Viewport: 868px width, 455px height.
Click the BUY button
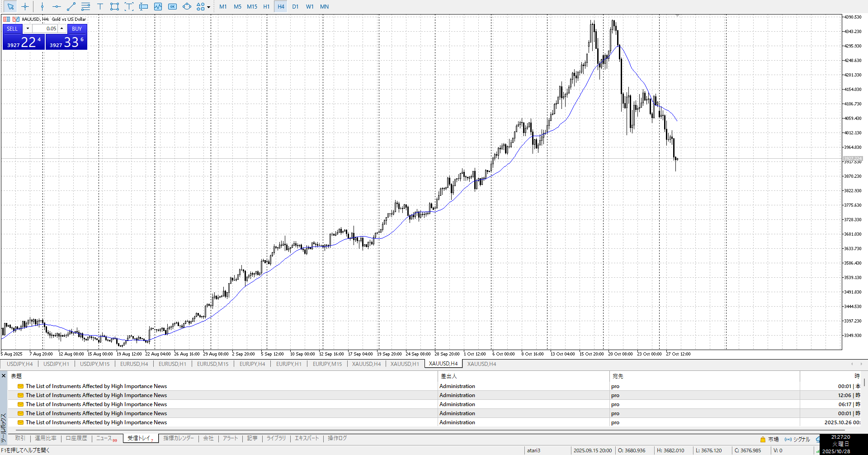click(x=77, y=28)
